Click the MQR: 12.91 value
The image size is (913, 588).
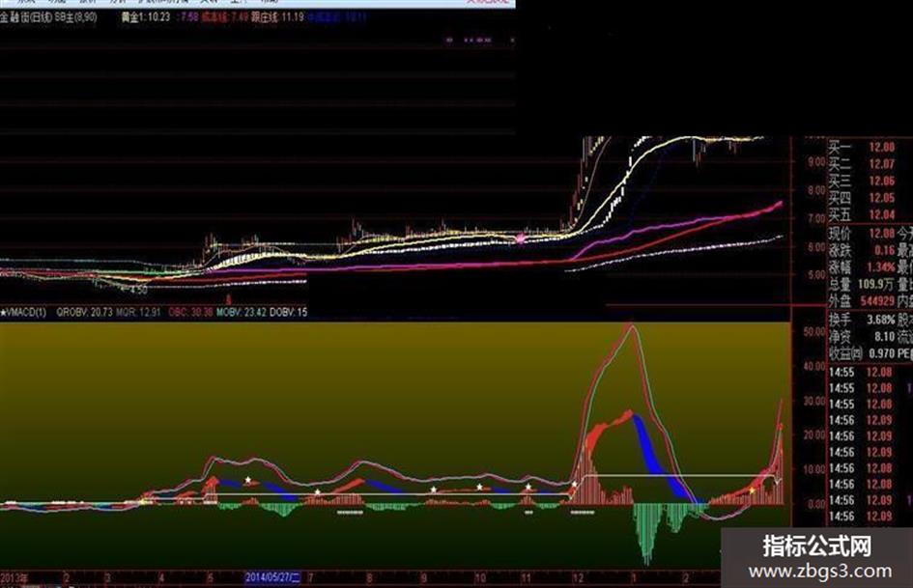tap(138, 312)
